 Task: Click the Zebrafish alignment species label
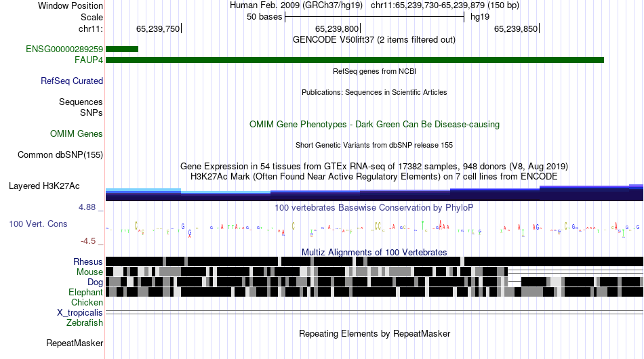coord(85,322)
